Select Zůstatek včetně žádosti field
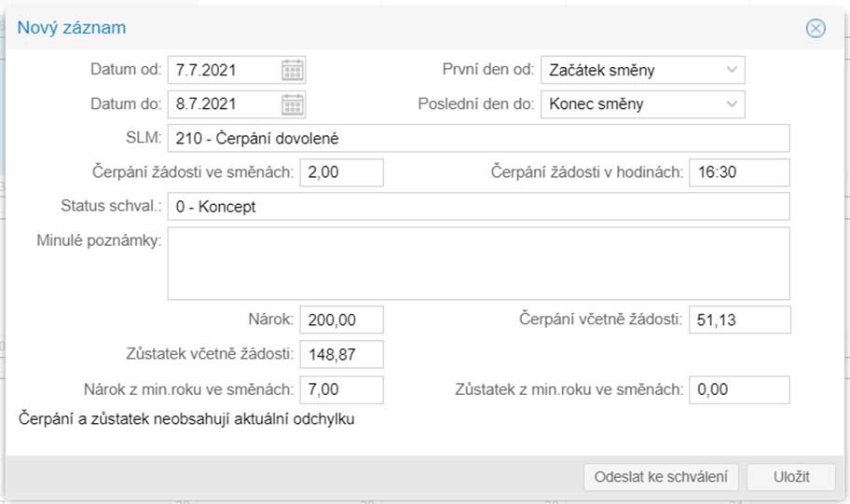Image resolution: width=850 pixels, height=504 pixels. 341,354
